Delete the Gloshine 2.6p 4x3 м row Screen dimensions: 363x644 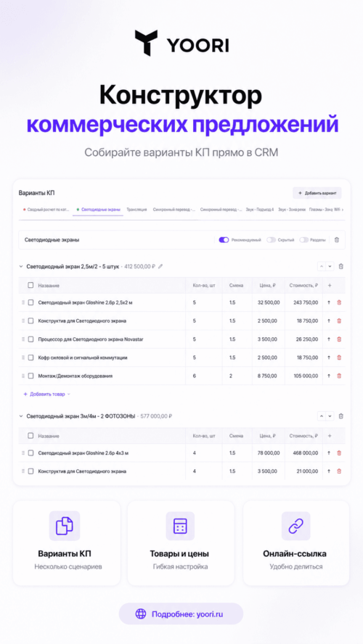(x=339, y=453)
